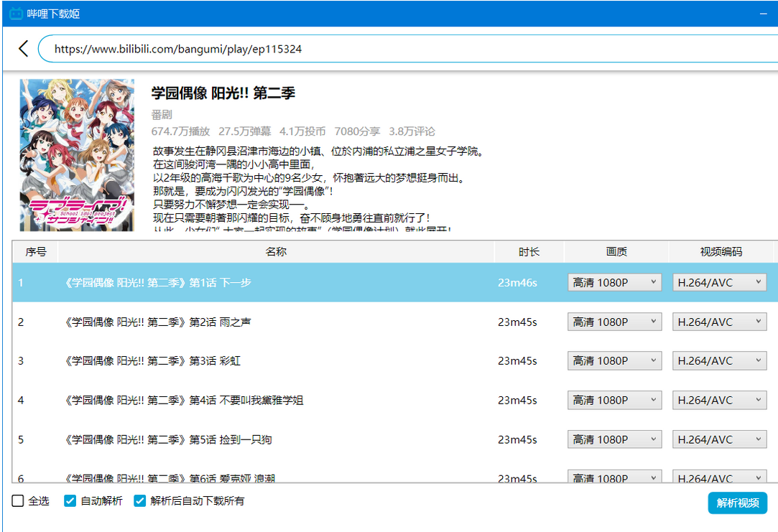Screen dimensions: 778x532
Task: Open quality dropdown for episode 2
Action: pyautogui.click(x=614, y=322)
